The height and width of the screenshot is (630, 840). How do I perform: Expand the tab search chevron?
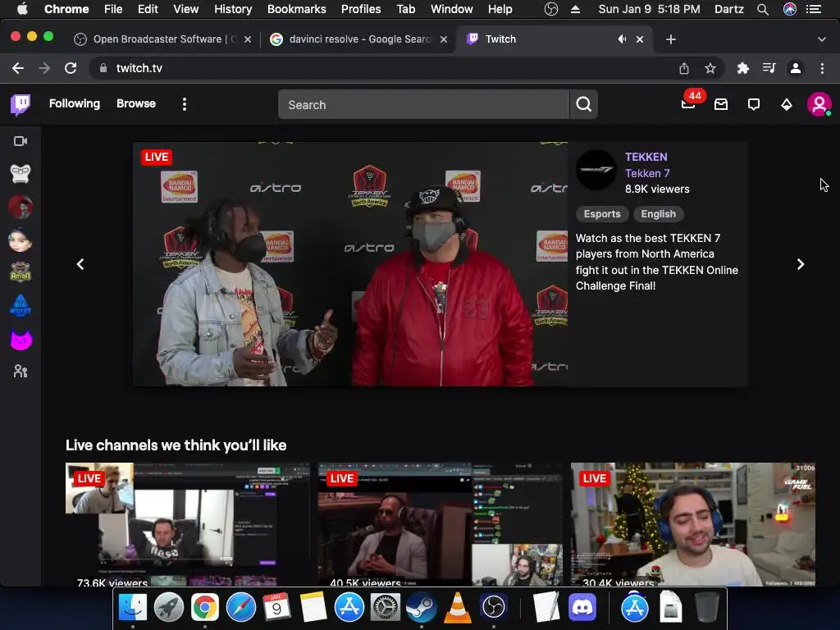click(822, 39)
